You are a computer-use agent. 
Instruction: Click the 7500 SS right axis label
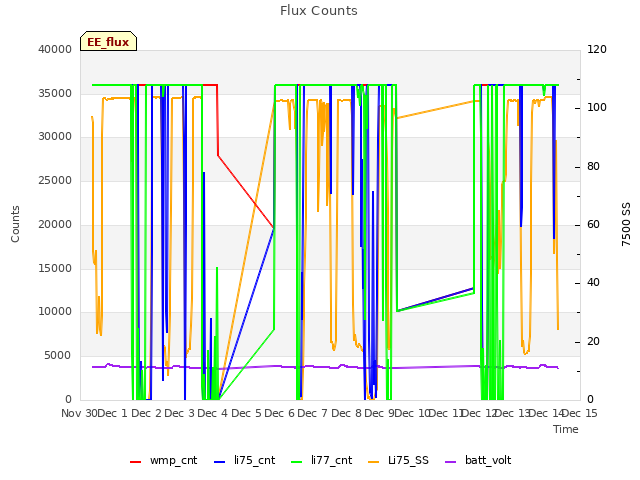tap(626, 224)
